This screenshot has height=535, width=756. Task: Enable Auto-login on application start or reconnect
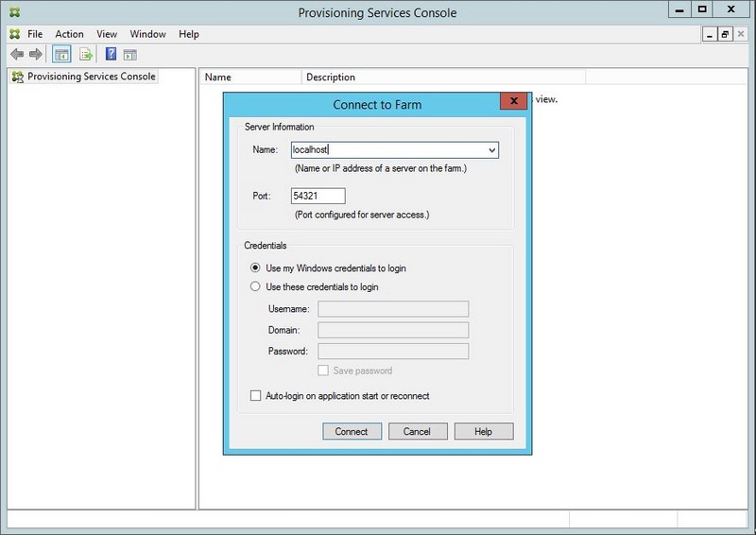click(255, 396)
